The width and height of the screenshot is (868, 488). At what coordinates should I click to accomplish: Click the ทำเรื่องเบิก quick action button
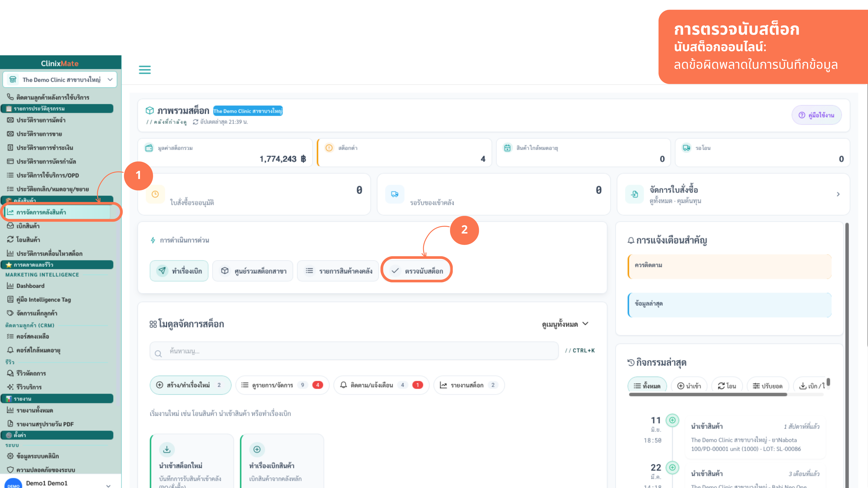179,271
